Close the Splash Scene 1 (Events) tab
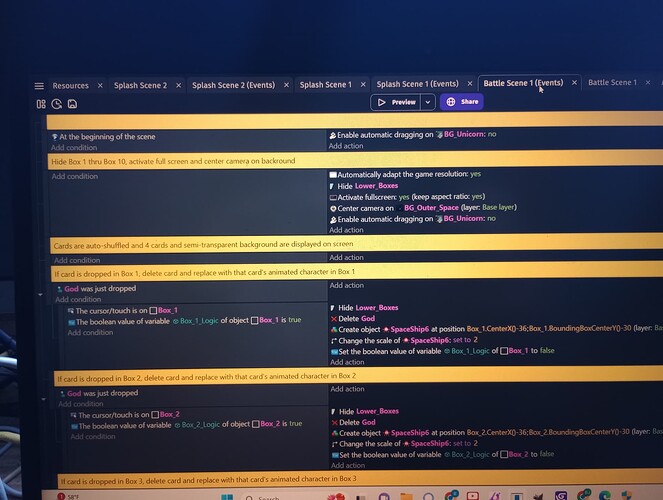 click(470, 84)
